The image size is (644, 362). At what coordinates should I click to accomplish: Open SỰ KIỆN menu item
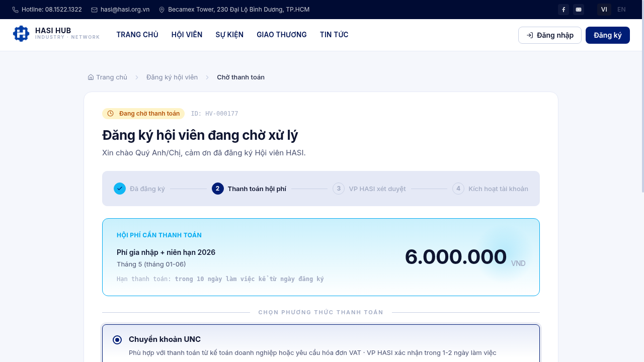point(229,35)
